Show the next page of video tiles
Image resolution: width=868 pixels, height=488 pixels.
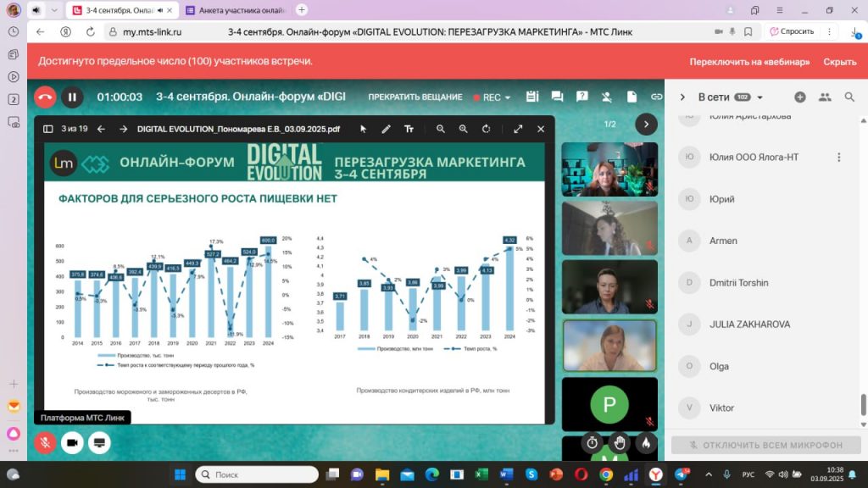point(646,125)
